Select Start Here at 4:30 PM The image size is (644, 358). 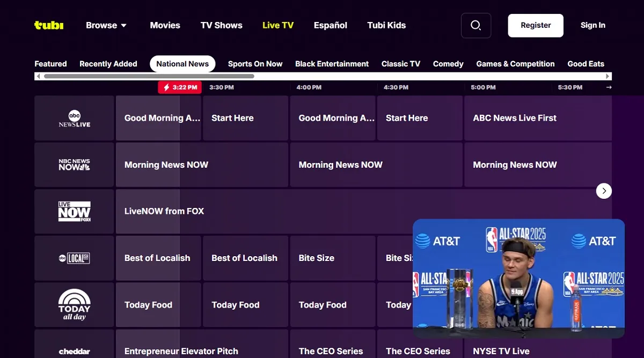(x=420, y=118)
